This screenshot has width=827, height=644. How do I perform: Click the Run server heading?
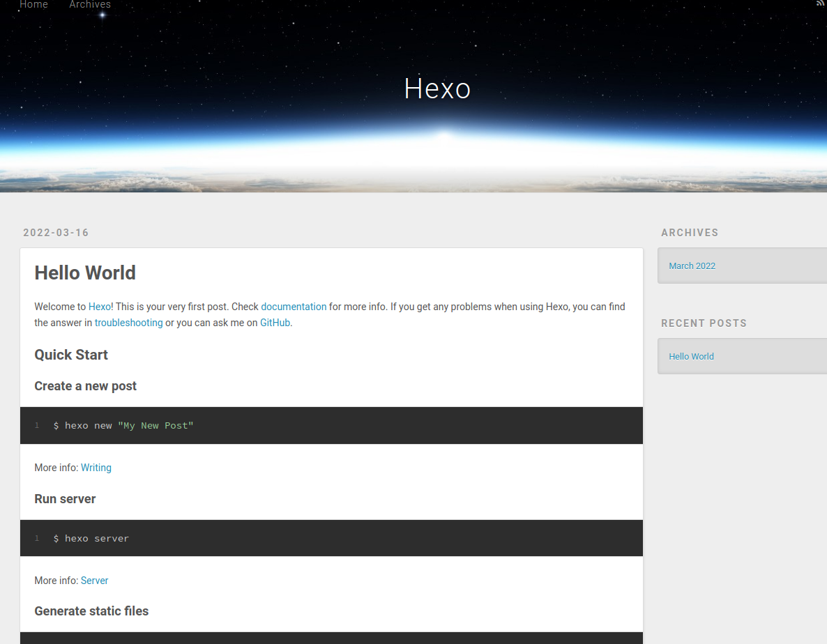point(65,499)
